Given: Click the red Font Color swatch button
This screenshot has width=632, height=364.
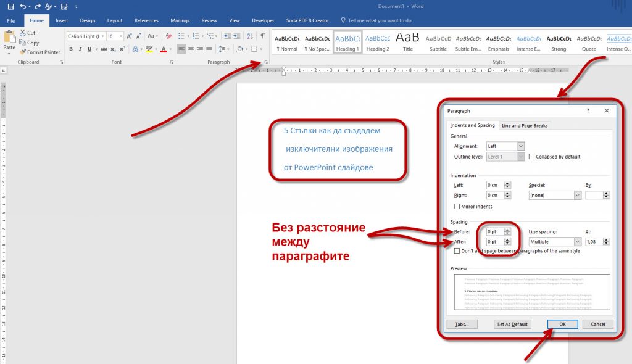Looking at the screenshot, I should [x=163, y=49].
